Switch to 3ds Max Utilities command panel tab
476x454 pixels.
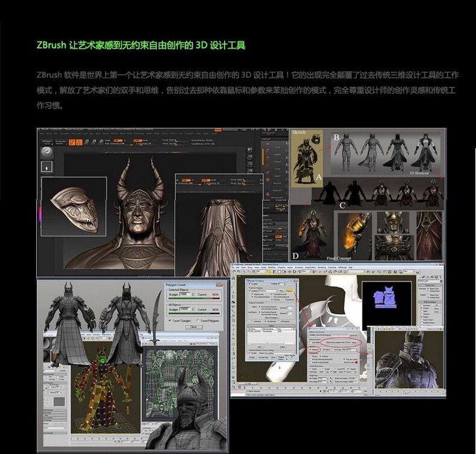pyautogui.click(x=441, y=277)
